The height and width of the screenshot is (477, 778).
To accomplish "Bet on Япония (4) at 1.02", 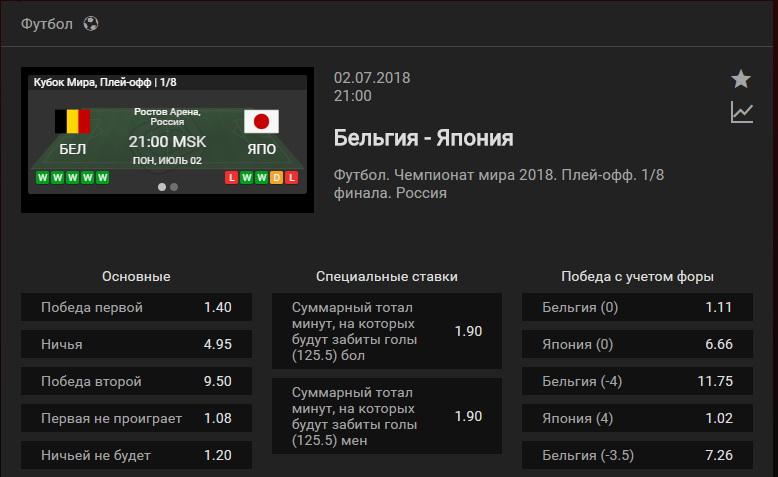I will tap(638, 418).
